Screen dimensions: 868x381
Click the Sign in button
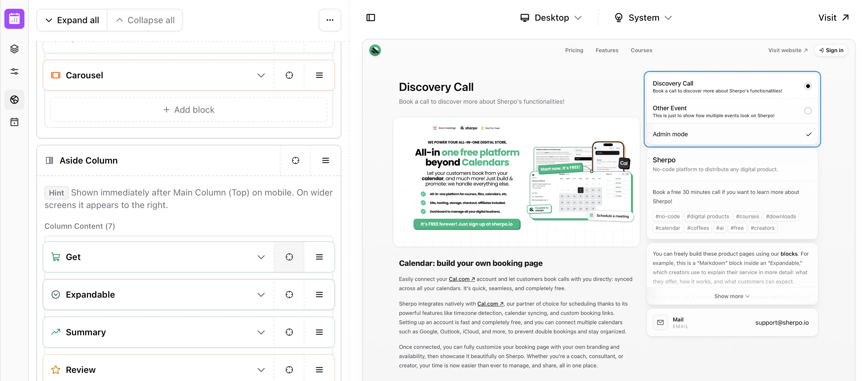click(831, 50)
